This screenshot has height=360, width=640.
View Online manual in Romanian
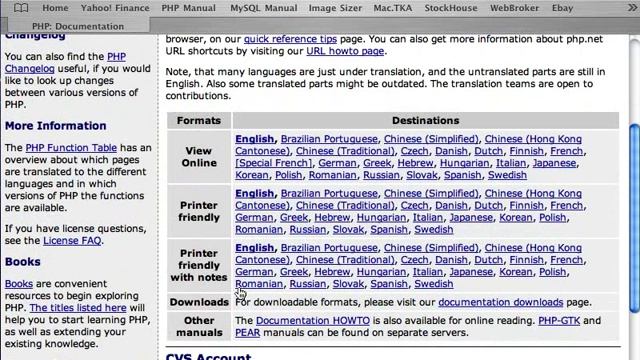coord(332,175)
